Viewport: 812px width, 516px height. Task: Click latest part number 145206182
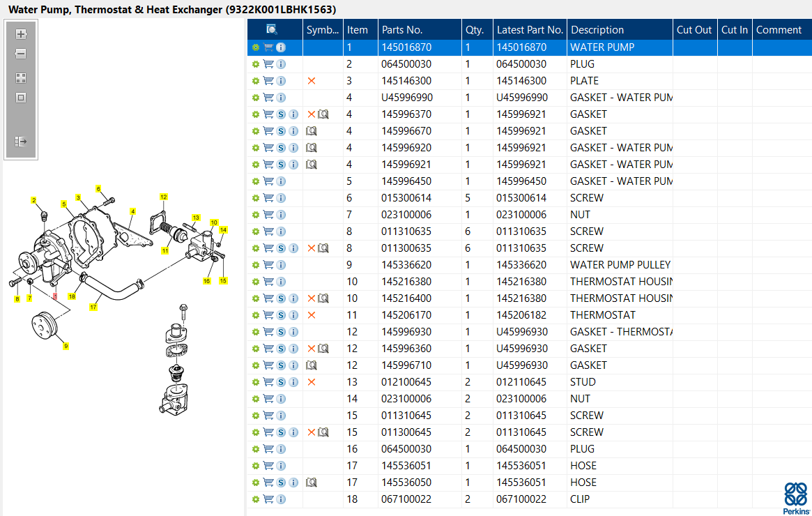click(x=521, y=315)
